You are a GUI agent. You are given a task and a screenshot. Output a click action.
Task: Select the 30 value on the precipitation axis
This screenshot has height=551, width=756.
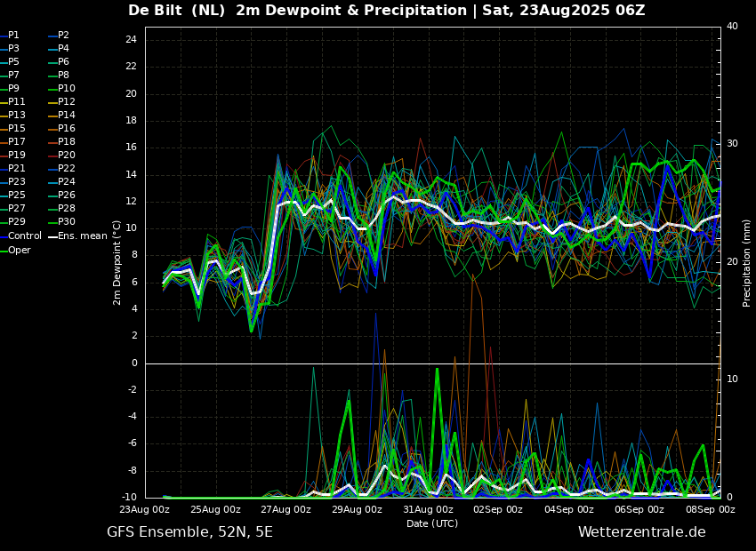click(x=732, y=144)
